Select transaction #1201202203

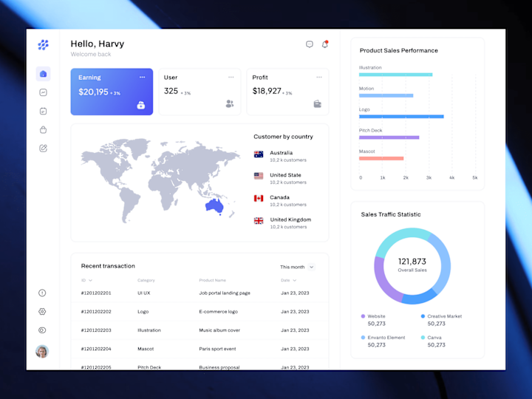click(x=199, y=330)
